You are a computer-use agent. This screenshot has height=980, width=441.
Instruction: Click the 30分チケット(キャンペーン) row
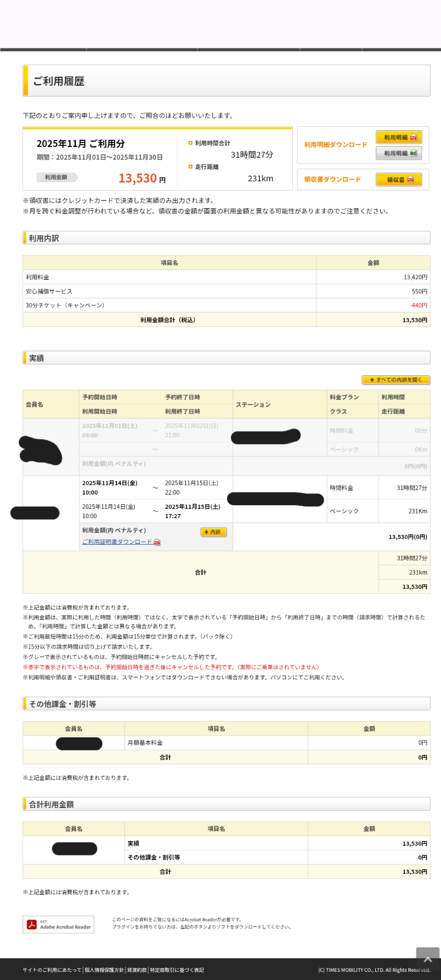(x=65, y=305)
